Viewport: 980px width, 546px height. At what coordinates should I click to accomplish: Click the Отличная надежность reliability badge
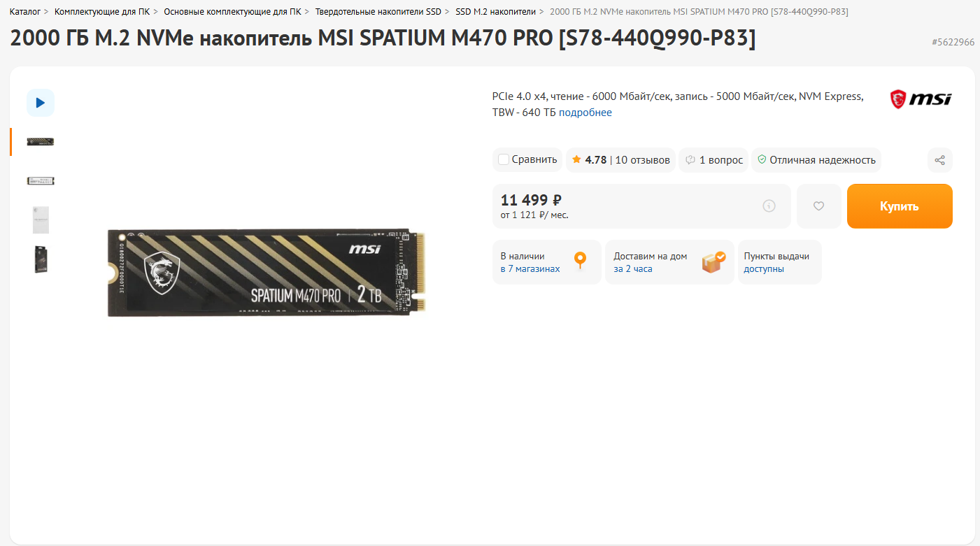816,160
